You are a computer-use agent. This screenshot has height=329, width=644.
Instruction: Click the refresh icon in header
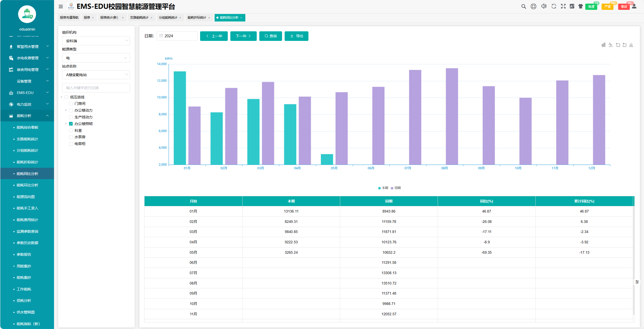tap(554, 6)
